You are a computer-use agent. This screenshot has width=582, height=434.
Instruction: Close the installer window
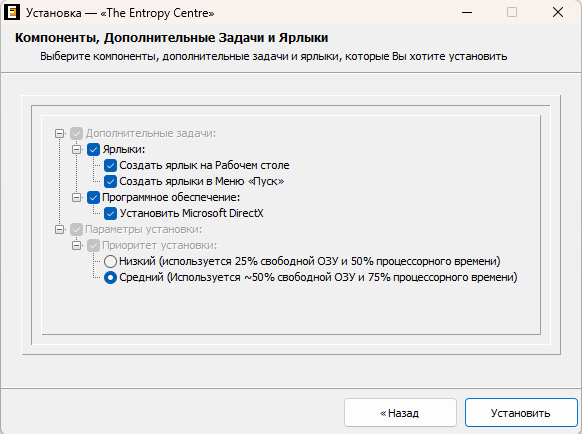(558, 12)
